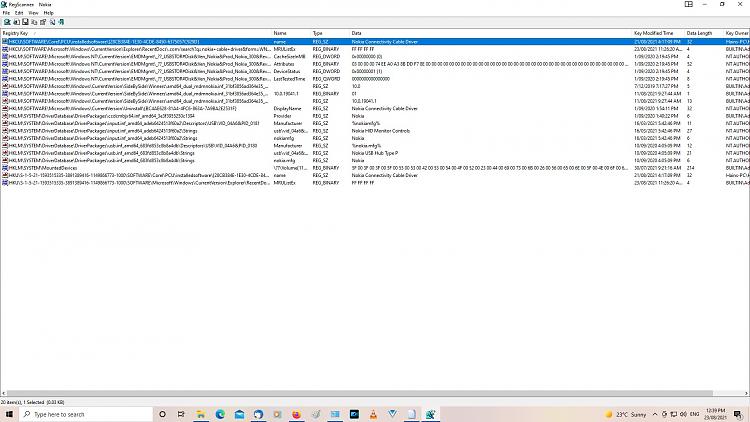750x422 pixels.
Task: Sort by the Name column header
Action: (291, 33)
